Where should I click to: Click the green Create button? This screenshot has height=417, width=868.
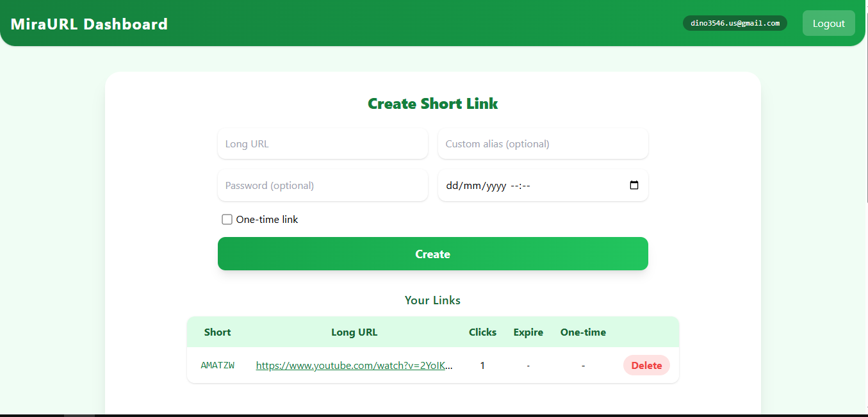(x=433, y=254)
